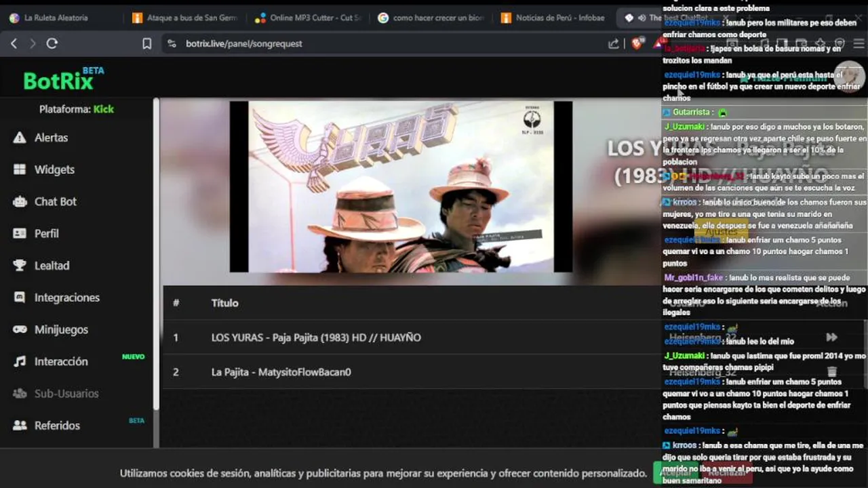Select the LOS YURAS - Paja Pajita row title
This screenshot has width=868, height=488.
[x=316, y=338]
